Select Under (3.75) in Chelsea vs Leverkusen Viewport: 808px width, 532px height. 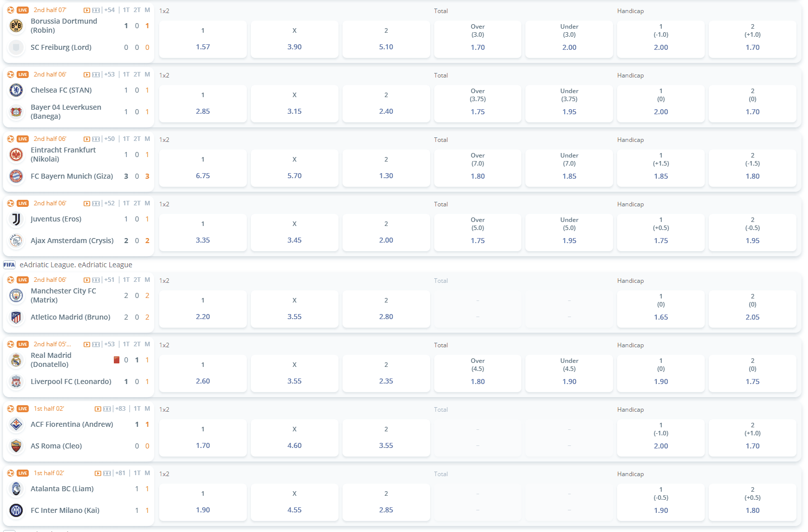[570, 104]
